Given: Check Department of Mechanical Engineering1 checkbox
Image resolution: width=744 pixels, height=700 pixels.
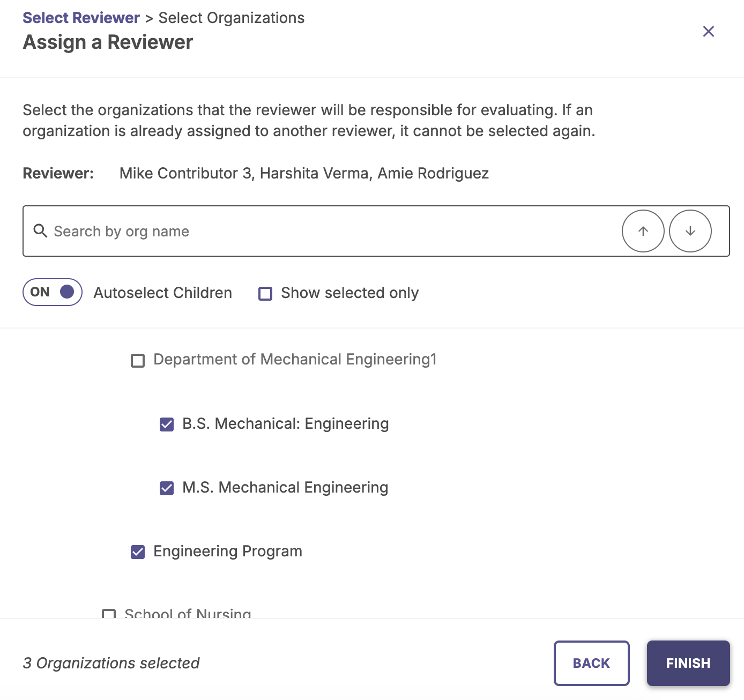Looking at the screenshot, I should (x=138, y=360).
